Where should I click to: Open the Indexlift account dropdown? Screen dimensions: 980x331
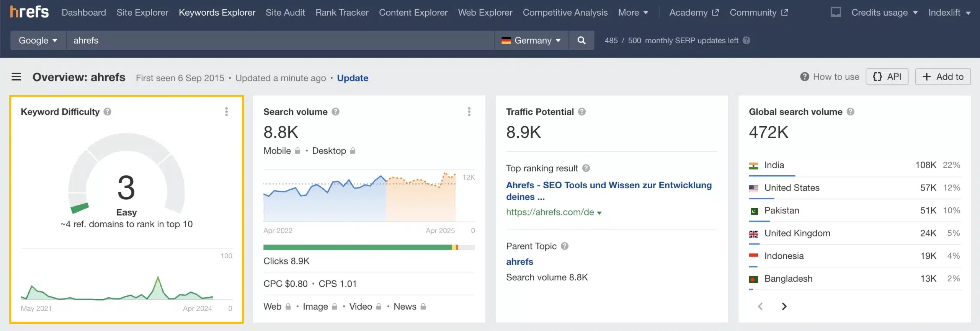click(x=949, y=13)
